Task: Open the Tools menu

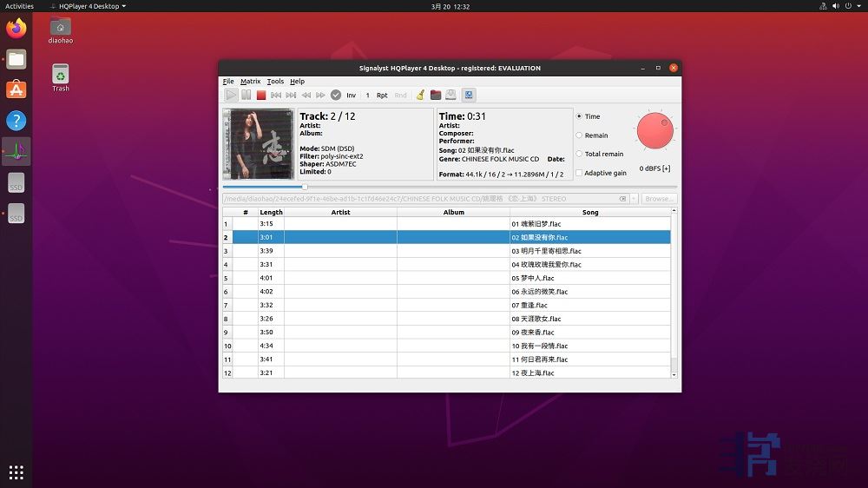Action: pyautogui.click(x=275, y=82)
